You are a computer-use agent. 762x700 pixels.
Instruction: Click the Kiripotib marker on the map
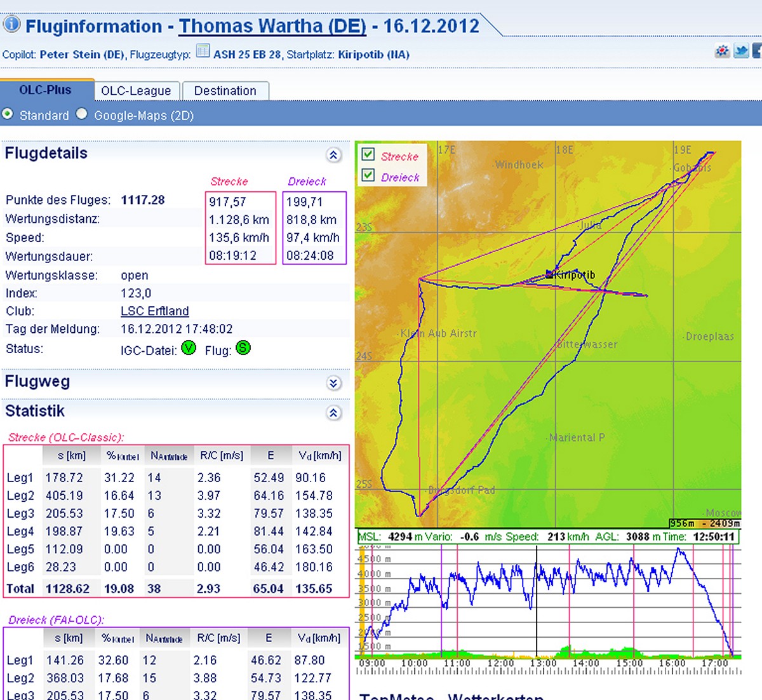[x=550, y=274]
